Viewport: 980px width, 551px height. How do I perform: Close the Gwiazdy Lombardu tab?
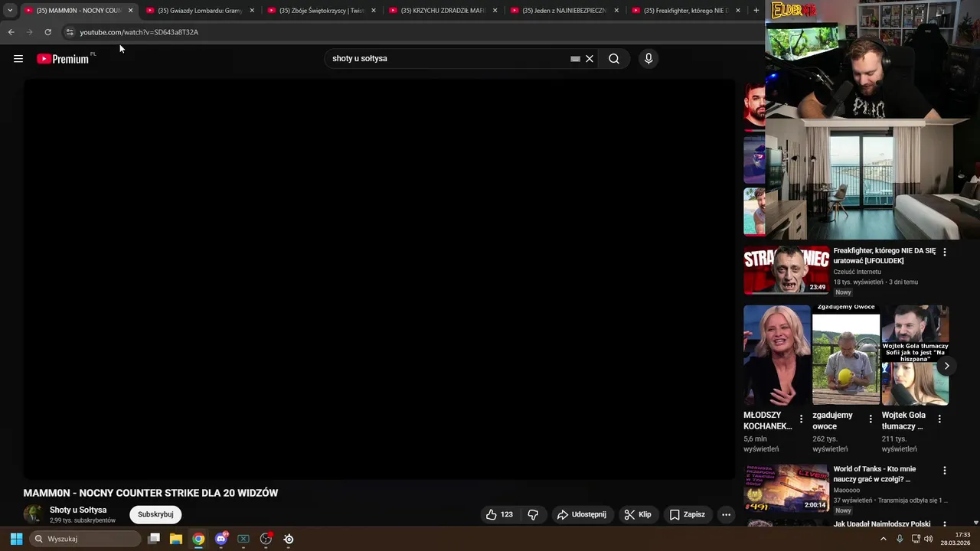coord(252,11)
